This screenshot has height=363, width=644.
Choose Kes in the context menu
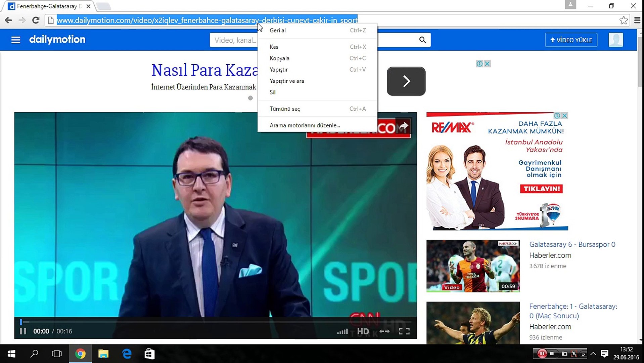click(x=318, y=47)
